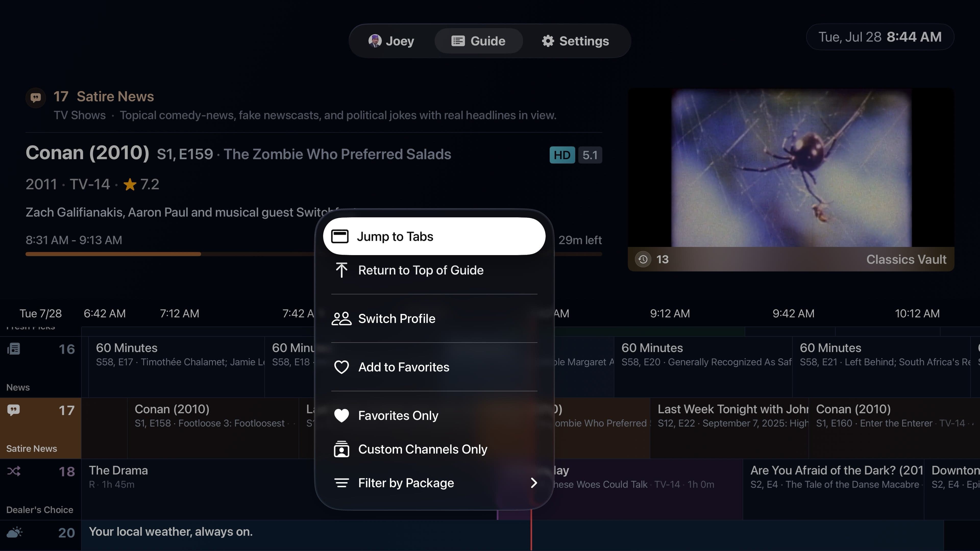The image size is (980, 551).
Task: Select The Drama movie listing
Action: tap(198, 490)
